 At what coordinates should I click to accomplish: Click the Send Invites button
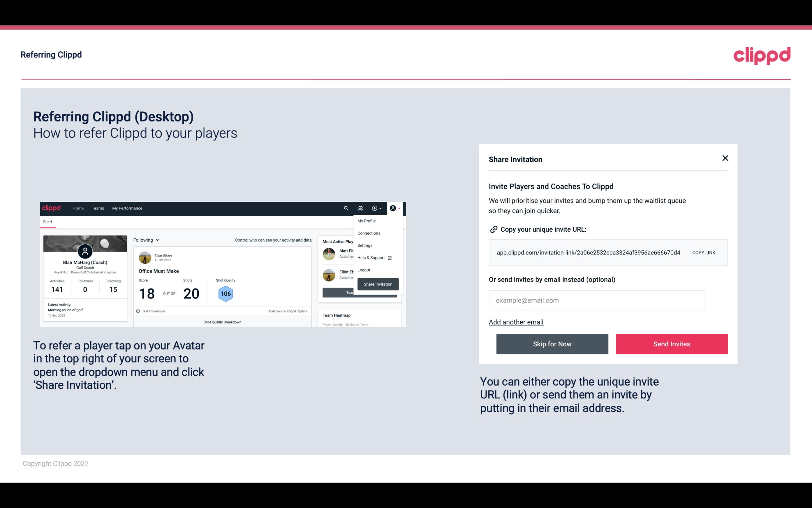pos(671,343)
